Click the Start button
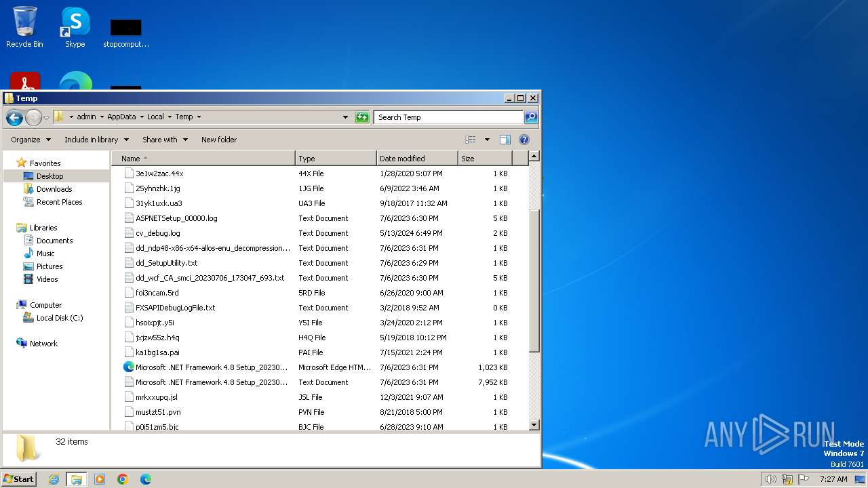The width and height of the screenshot is (868, 488). pyautogui.click(x=18, y=479)
